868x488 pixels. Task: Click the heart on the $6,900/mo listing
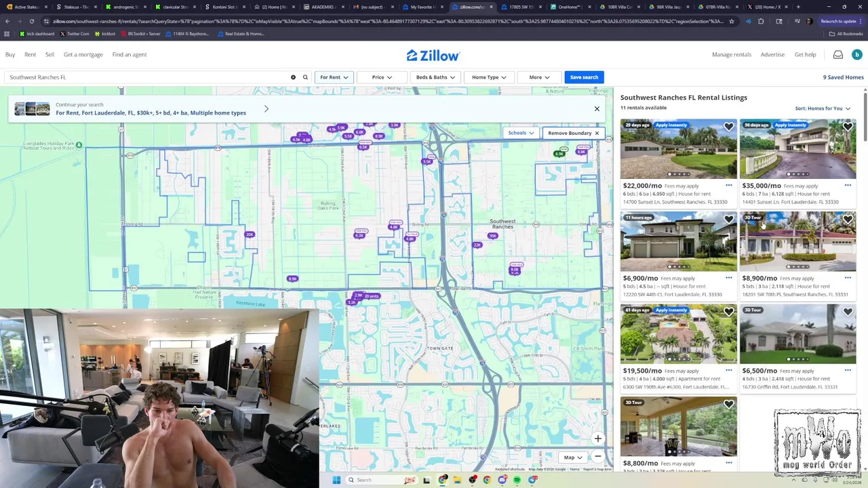pyautogui.click(x=728, y=220)
